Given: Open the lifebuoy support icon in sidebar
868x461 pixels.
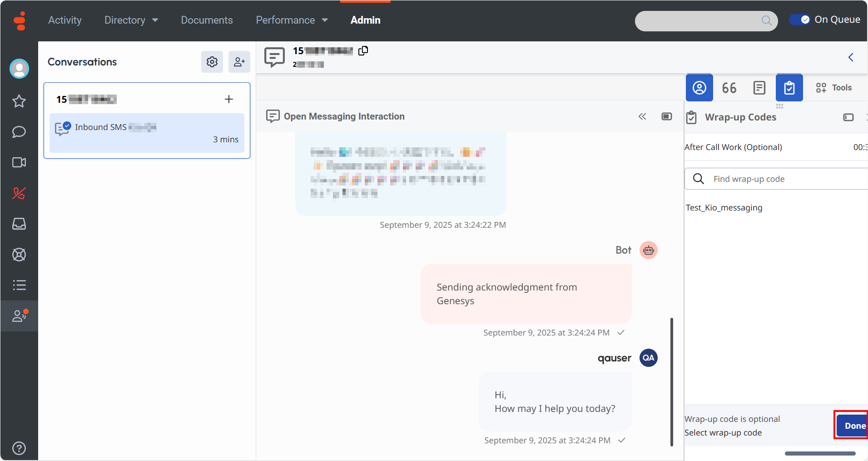Looking at the screenshot, I should coord(19,255).
